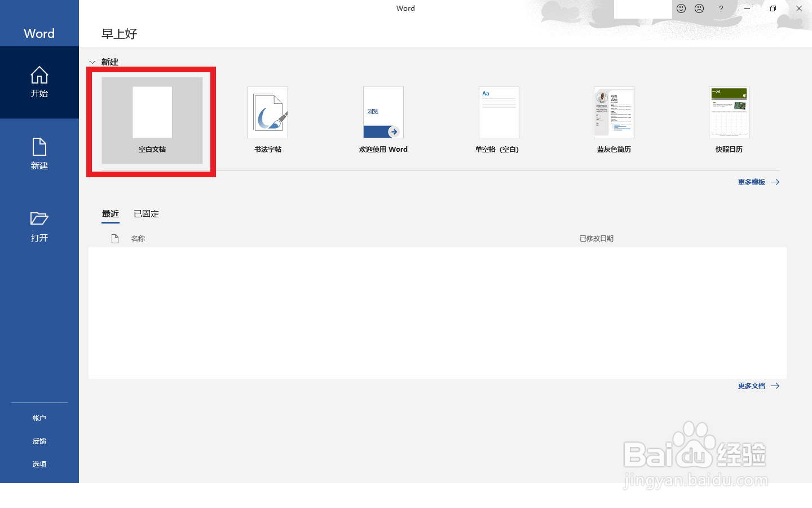Minimize the Word window

(x=747, y=8)
